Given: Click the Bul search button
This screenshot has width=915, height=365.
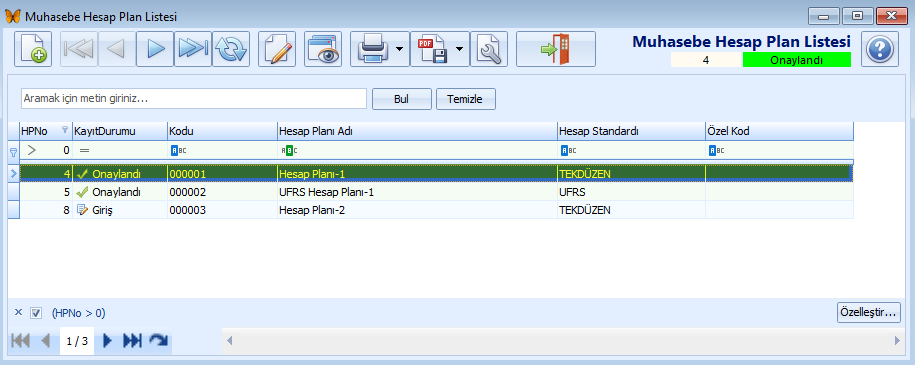Looking at the screenshot, I should point(401,99).
